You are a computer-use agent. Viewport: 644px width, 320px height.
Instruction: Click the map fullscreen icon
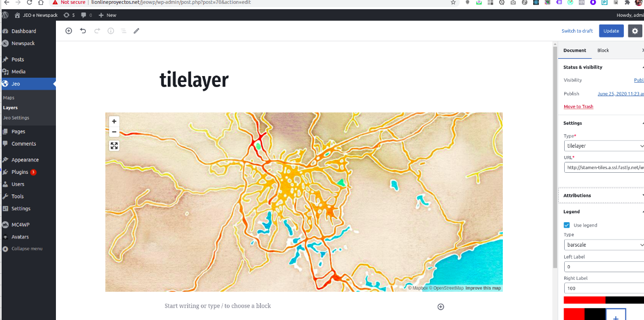[x=114, y=146]
